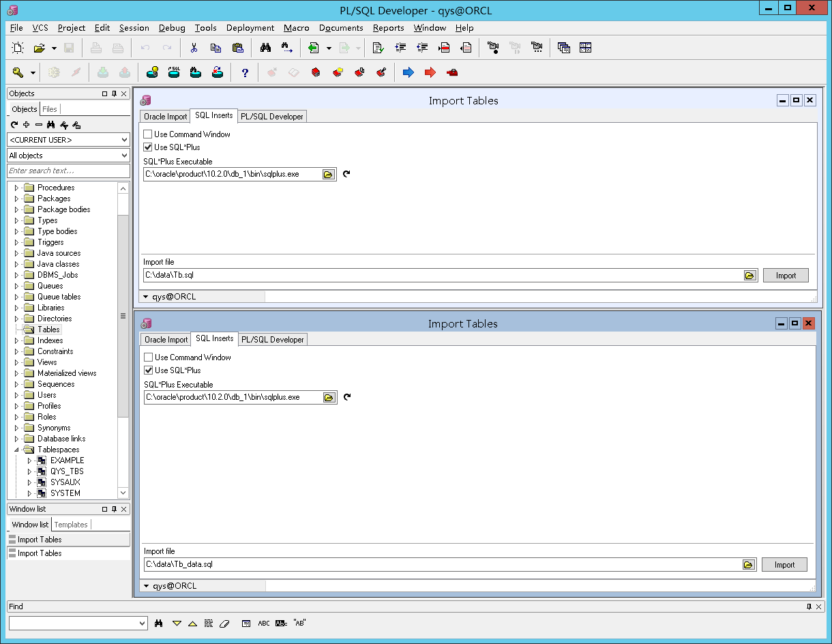This screenshot has height=644, width=832.
Task: Open the Find text combo box dropdown
Action: [x=142, y=623]
